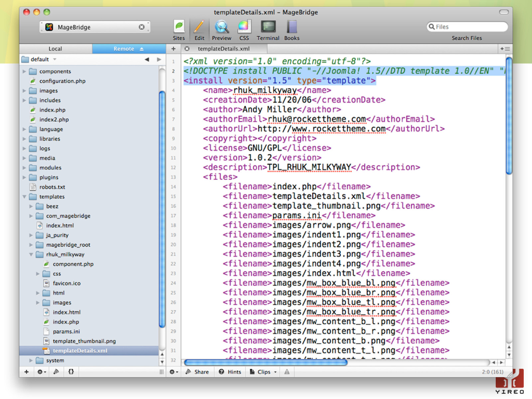
Task: Click the file browser vertical scrollbar
Action: [x=162, y=209]
